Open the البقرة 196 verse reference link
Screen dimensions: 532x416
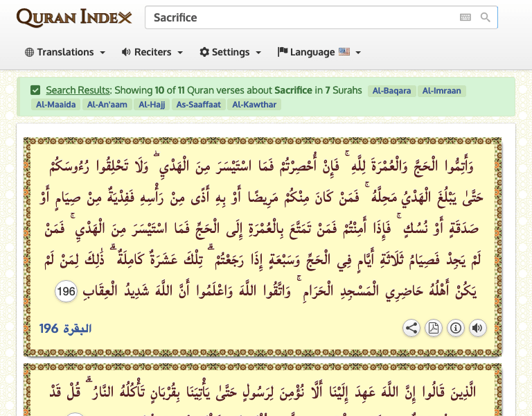click(x=65, y=328)
